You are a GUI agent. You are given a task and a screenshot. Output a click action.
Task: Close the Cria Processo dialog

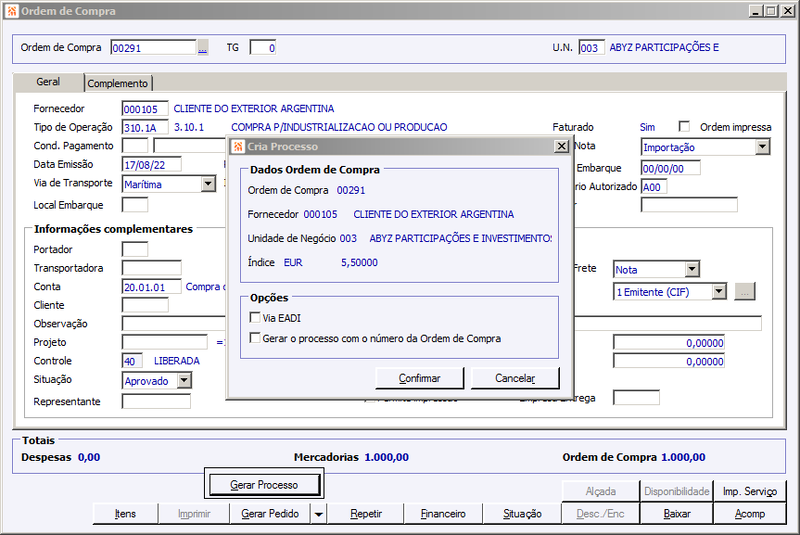(x=561, y=146)
